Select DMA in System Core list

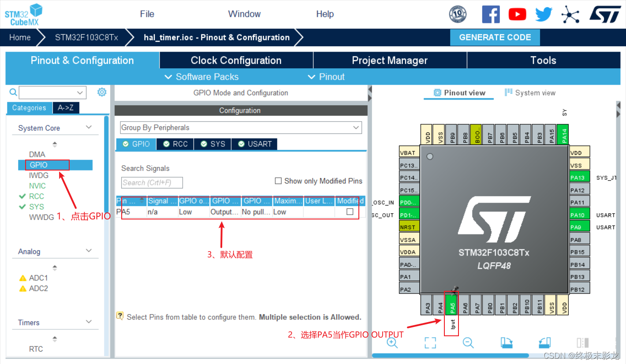(37, 155)
